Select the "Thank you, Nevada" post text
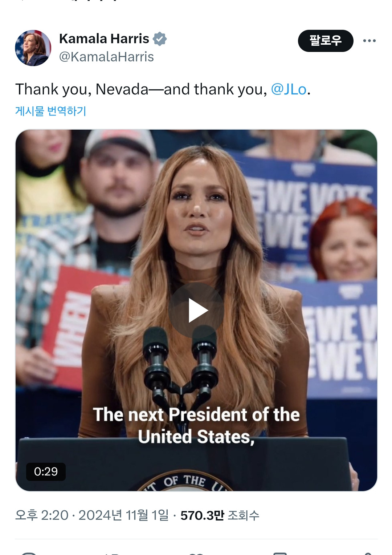 [142, 89]
